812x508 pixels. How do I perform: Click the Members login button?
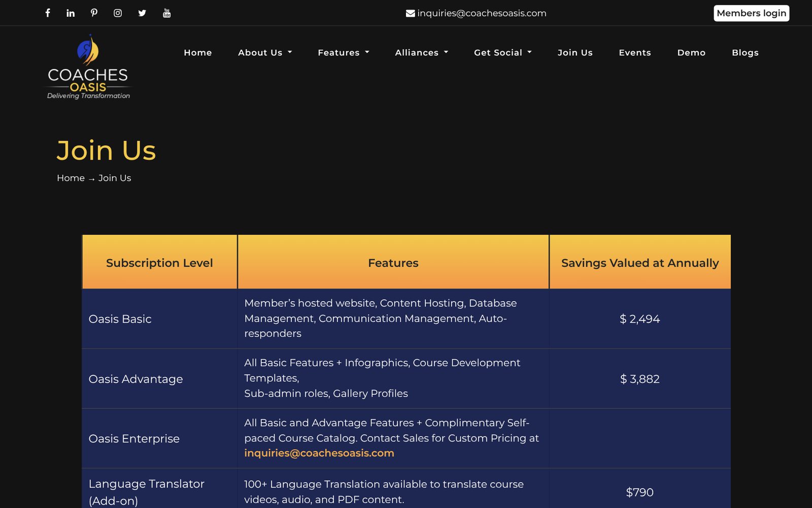point(751,13)
